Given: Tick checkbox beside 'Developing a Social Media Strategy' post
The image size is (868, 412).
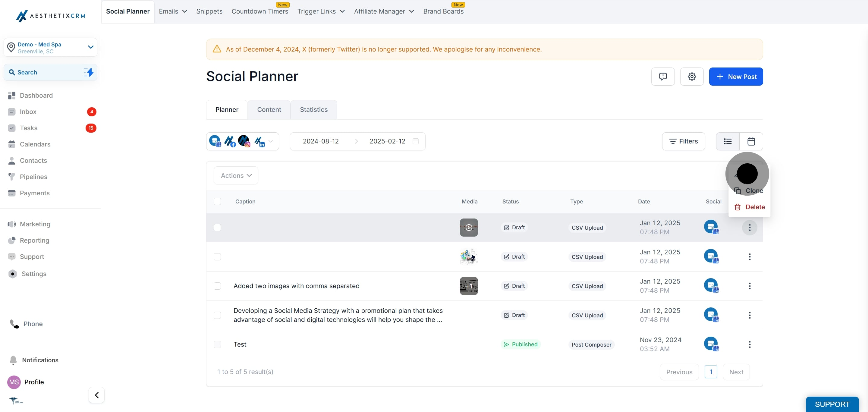Looking at the screenshot, I should (217, 315).
